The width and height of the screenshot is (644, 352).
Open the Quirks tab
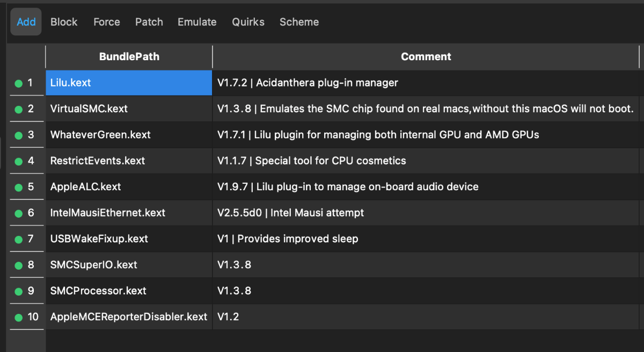coord(248,22)
